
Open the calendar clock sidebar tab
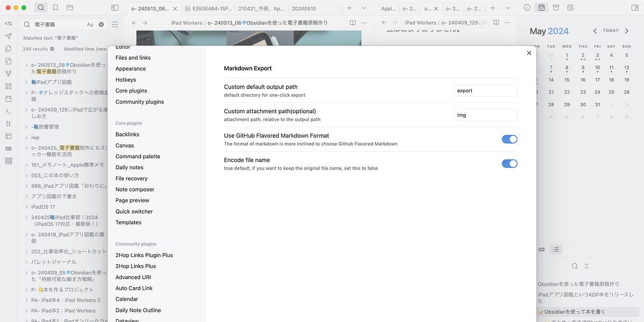pyautogui.click(x=570, y=8)
